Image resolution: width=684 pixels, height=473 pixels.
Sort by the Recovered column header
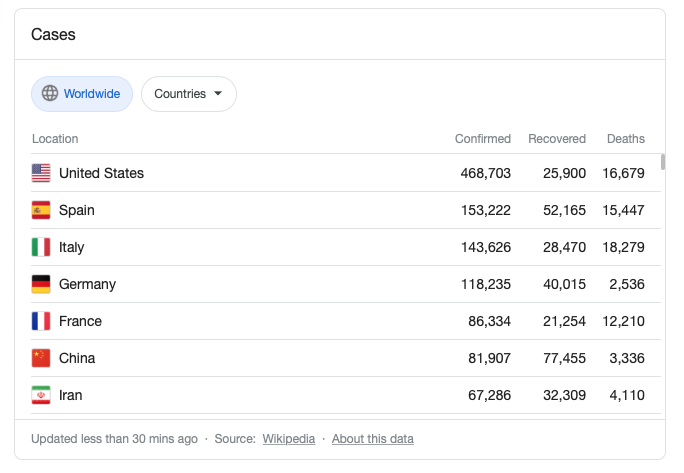tap(557, 139)
